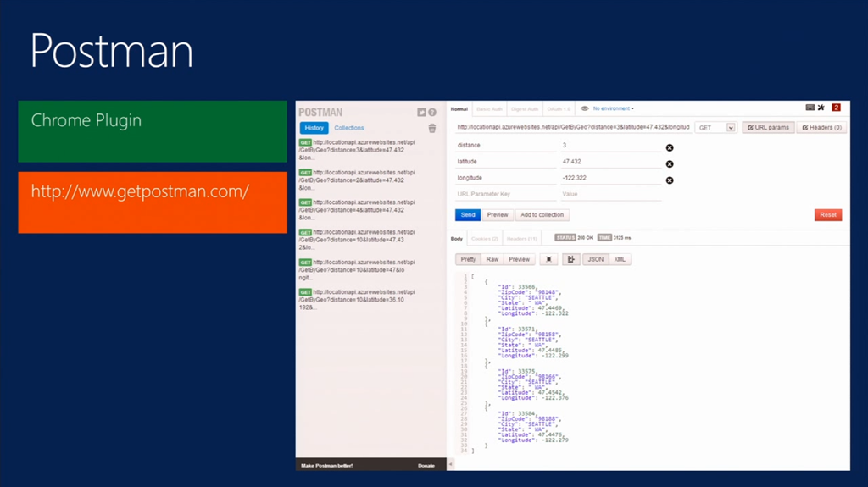This screenshot has width=868, height=487.
Task: Click the red Reset button
Action: 828,215
